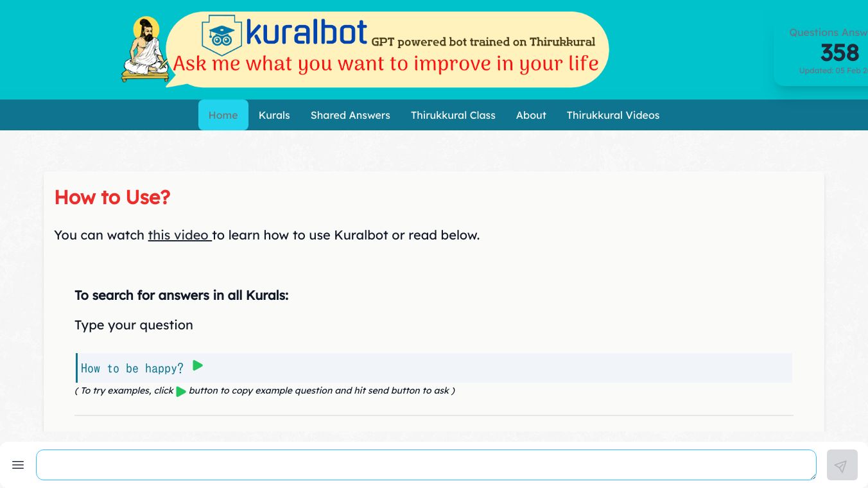Viewport: 868px width, 488px height.
Task: Click the 358 questions answered counter
Action: point(840,53)
